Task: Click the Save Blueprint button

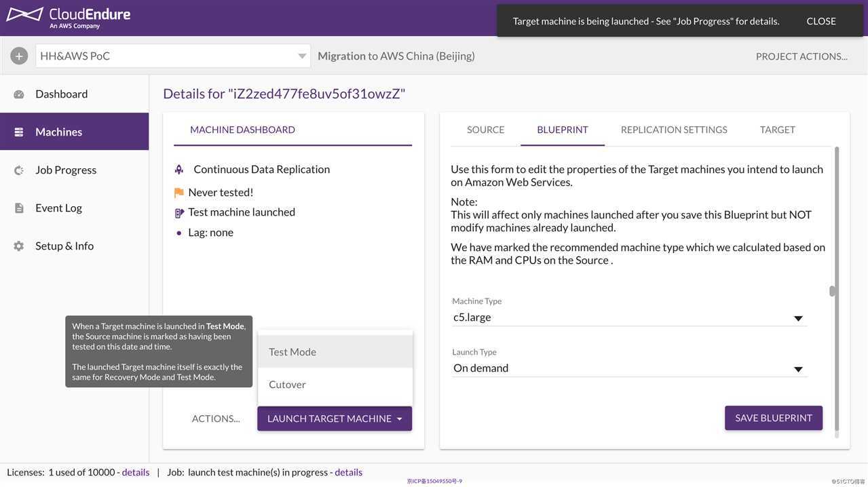Action: 774,418
